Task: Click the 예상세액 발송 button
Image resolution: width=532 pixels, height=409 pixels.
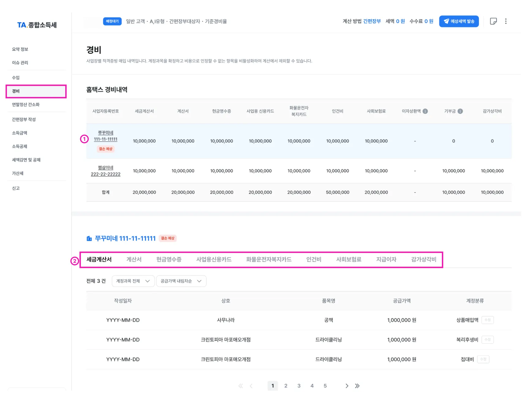Action: [x=459, y=21]
